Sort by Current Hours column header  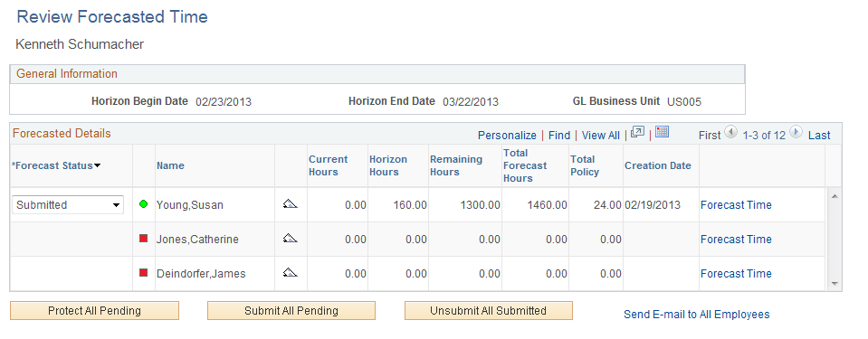tap(329, 165)
